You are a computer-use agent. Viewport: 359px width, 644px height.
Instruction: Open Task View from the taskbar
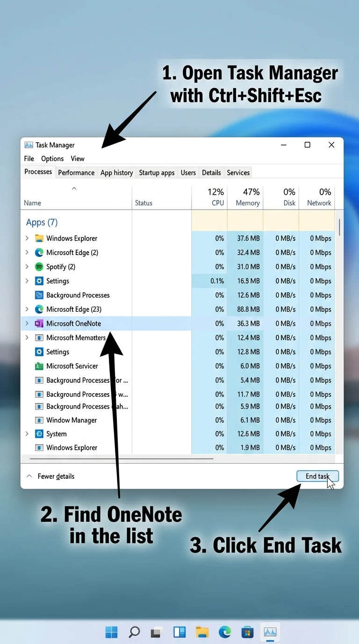[157, 632]
